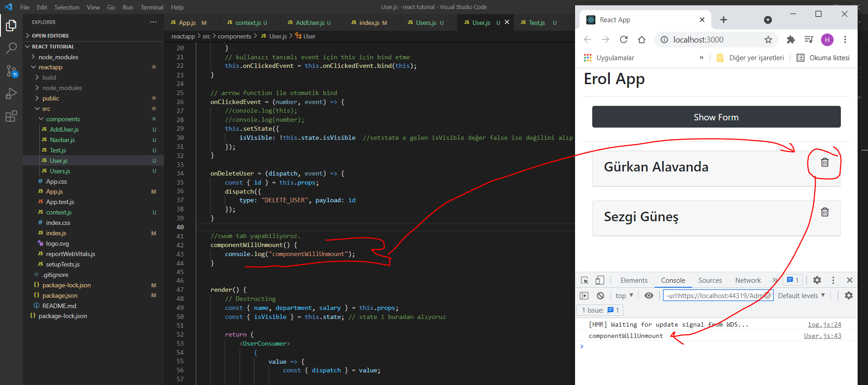Toggle the console sidebar panel
This screenshot has height=385, width=868.
584,296
